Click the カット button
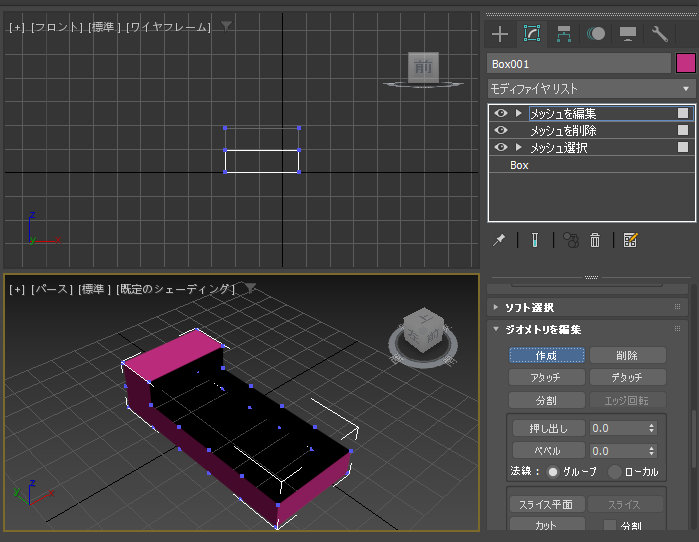 tap(547, 525)
